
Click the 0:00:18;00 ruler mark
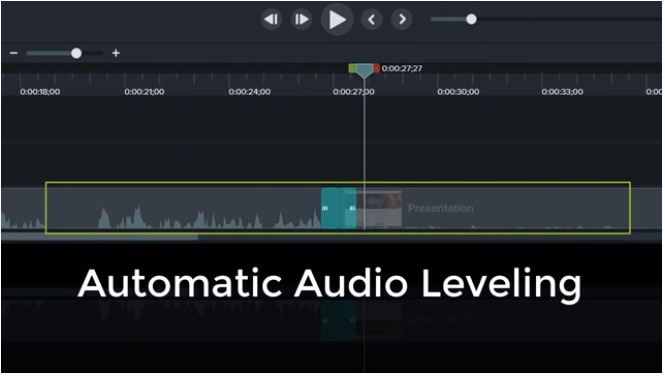(x=40, y=92)
